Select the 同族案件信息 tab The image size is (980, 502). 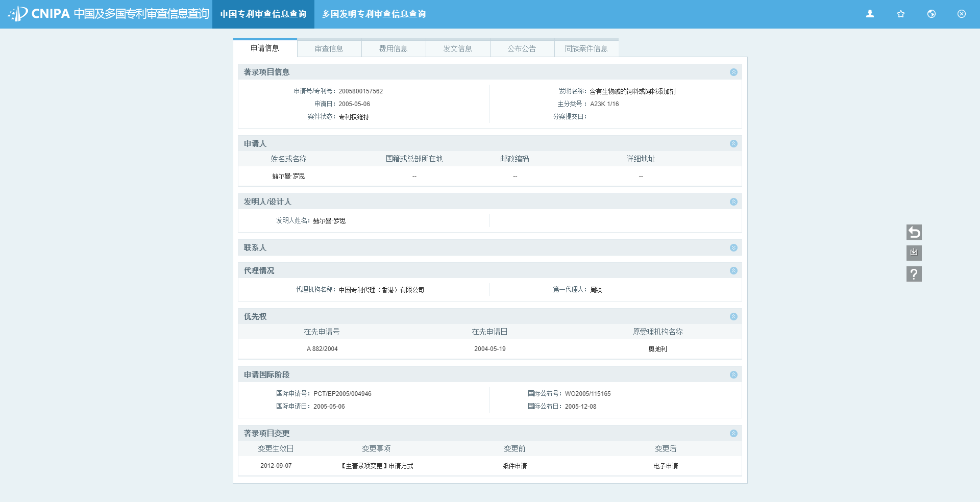pyautogui.click(x=586, y=48)
